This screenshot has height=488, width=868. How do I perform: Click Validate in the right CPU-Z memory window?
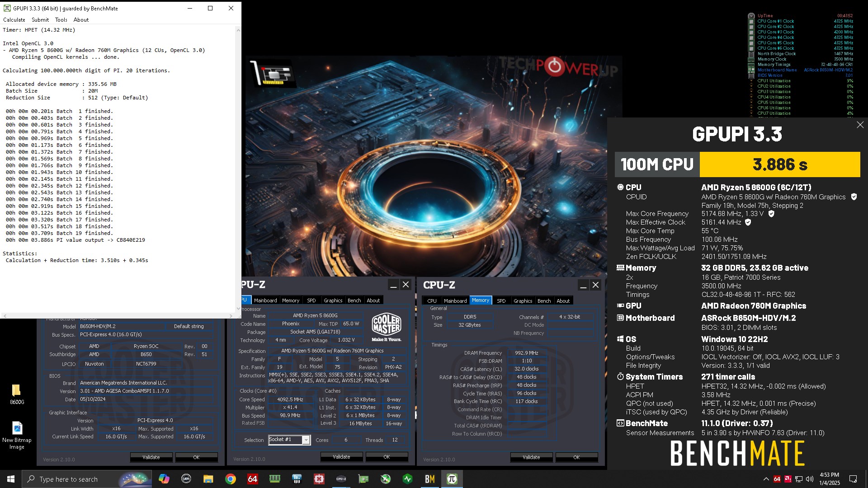531,457
